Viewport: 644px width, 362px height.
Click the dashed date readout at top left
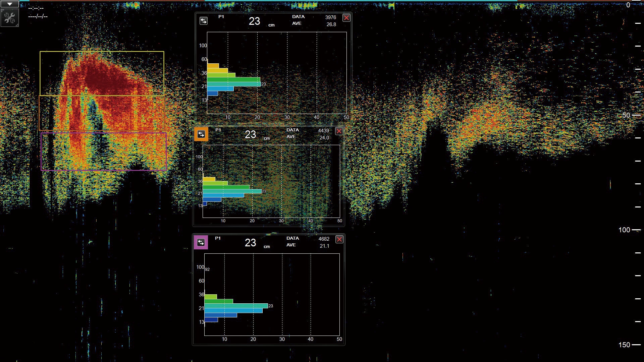(x=38, y=16)
